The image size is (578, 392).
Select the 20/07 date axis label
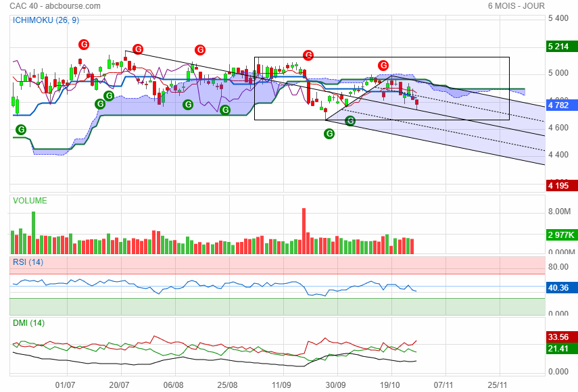point(120,385)
